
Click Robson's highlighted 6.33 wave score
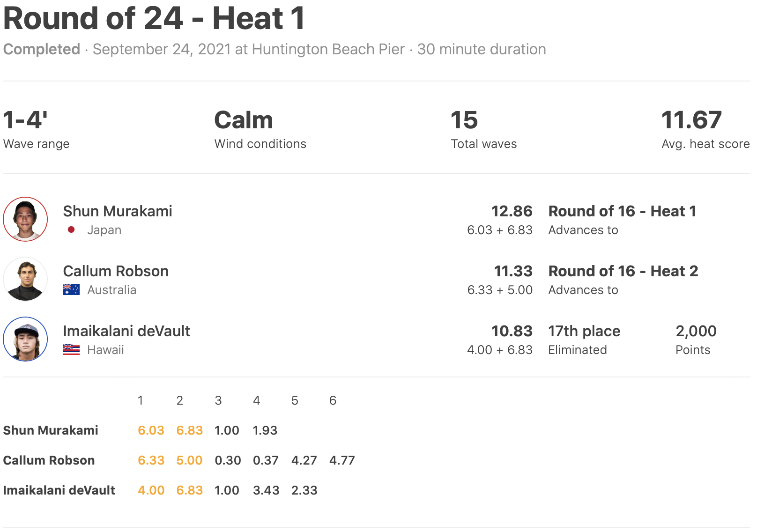[151, 460]
